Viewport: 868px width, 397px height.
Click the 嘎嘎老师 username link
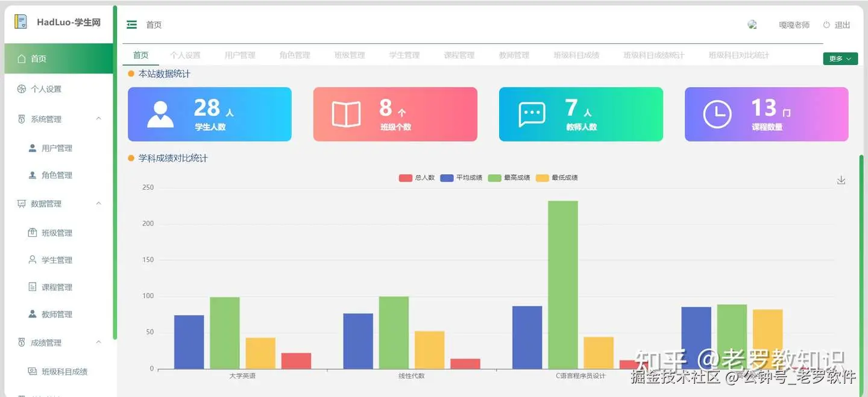click(794, 25)
